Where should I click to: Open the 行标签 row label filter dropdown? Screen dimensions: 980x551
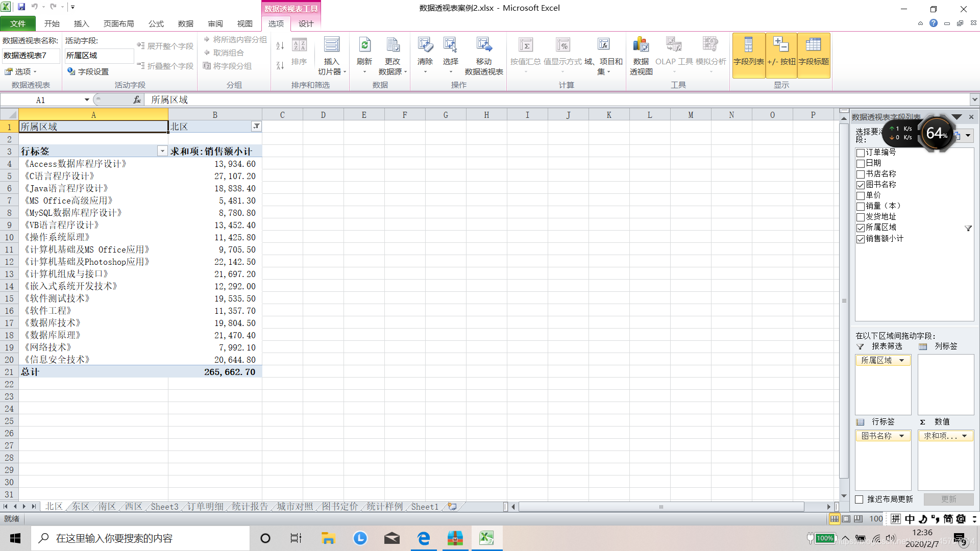point(162,151)
